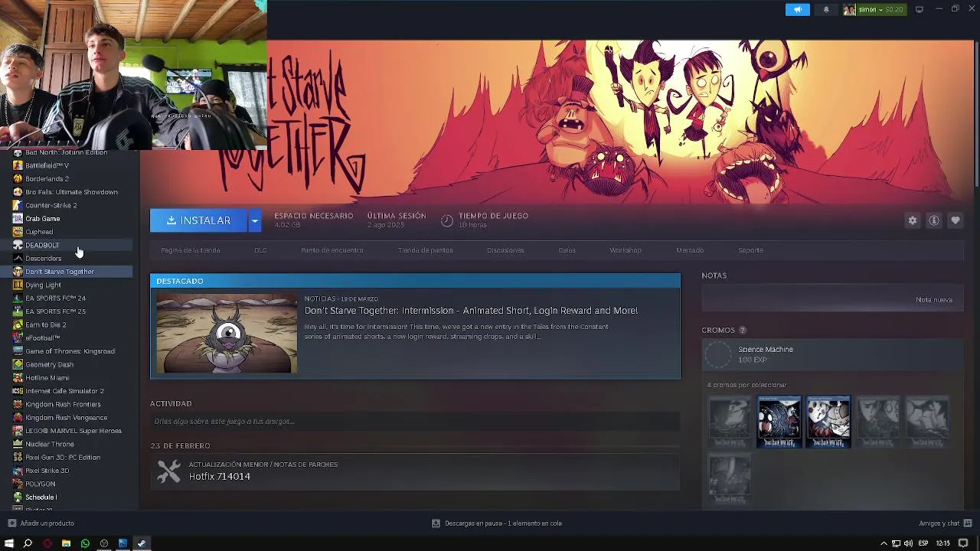The image size is (980, 551).
Task: Click the wrench icon beside Hotfix 714014
Action: pyautogui.click(x=168, y=471)
